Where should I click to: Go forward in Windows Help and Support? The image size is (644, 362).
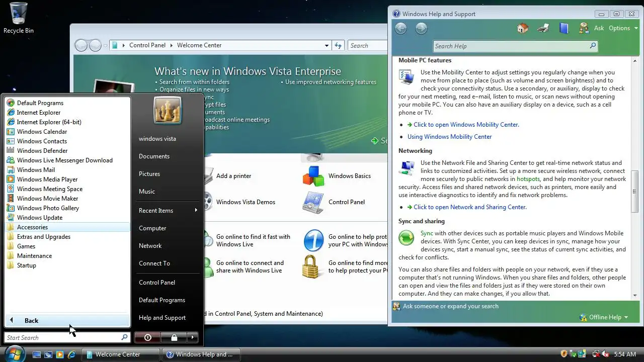421,29
